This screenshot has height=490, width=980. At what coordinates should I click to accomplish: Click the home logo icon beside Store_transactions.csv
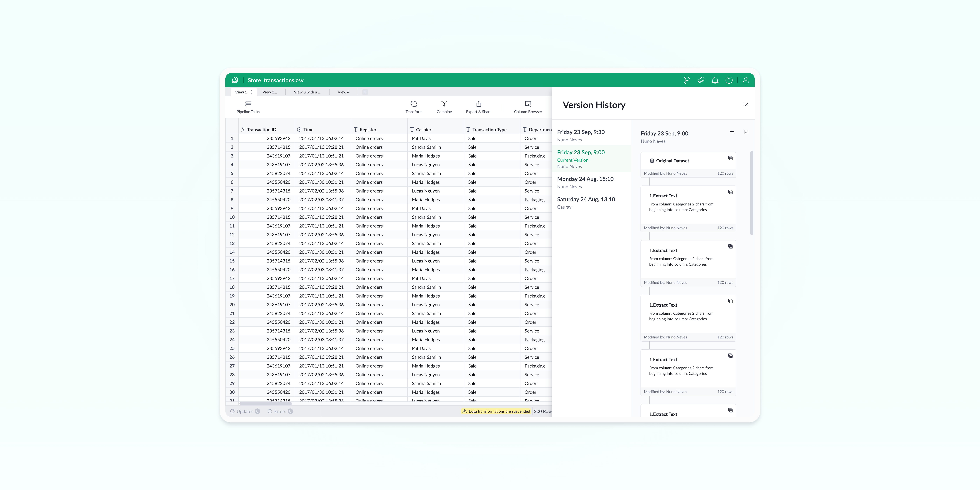pos(235,80)
